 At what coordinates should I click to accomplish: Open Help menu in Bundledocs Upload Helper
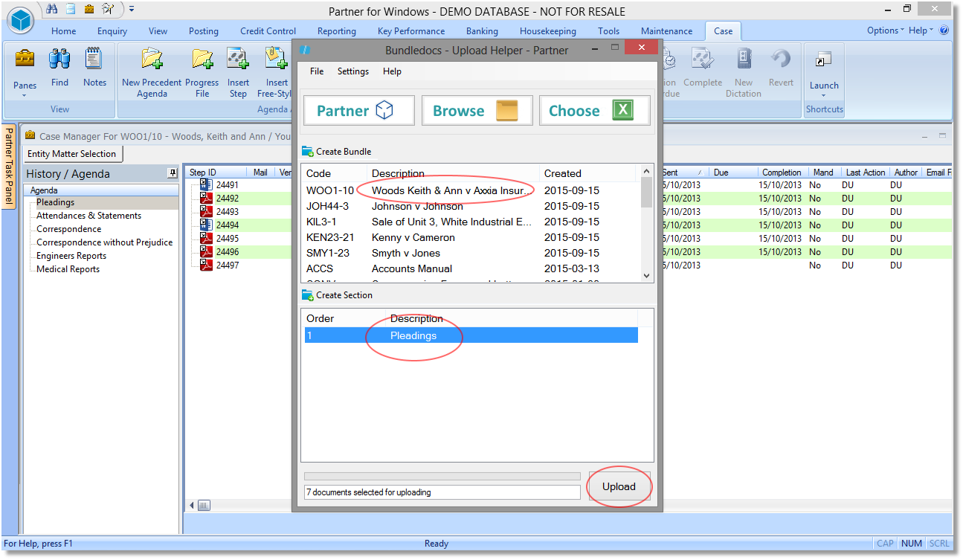pos(393,71)
